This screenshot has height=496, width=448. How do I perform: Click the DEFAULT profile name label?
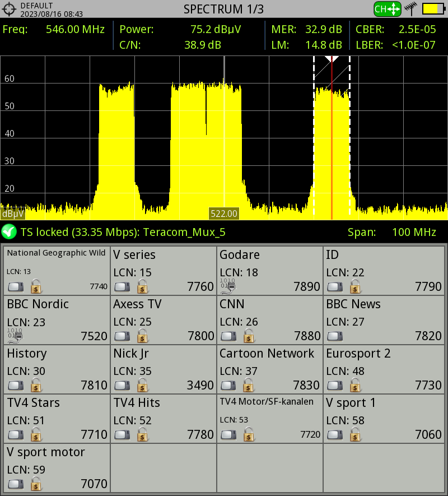[36, 6]
